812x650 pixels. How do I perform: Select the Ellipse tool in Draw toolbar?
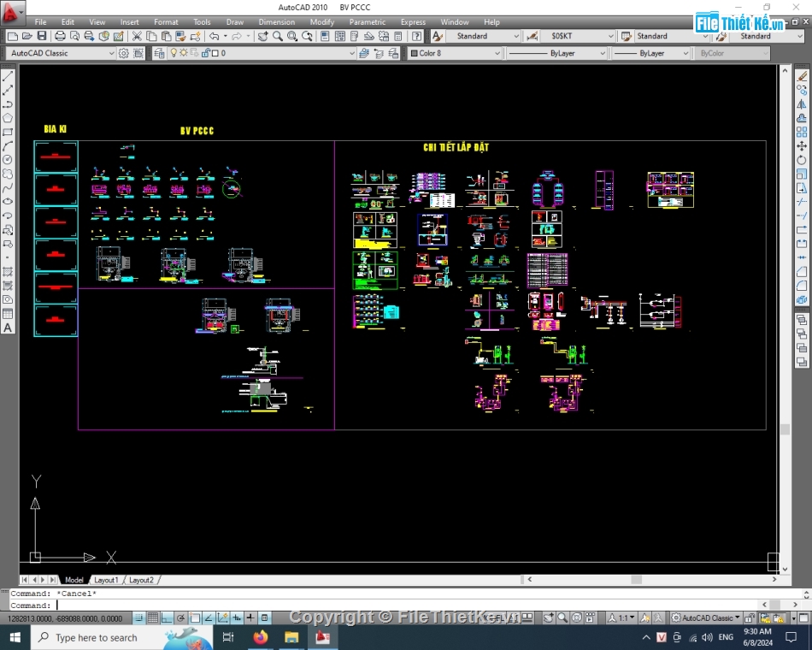click(8, 202)
